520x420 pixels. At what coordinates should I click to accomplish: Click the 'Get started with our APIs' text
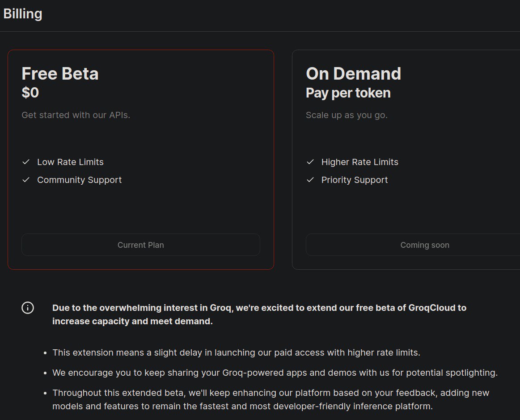pos(76,115)
